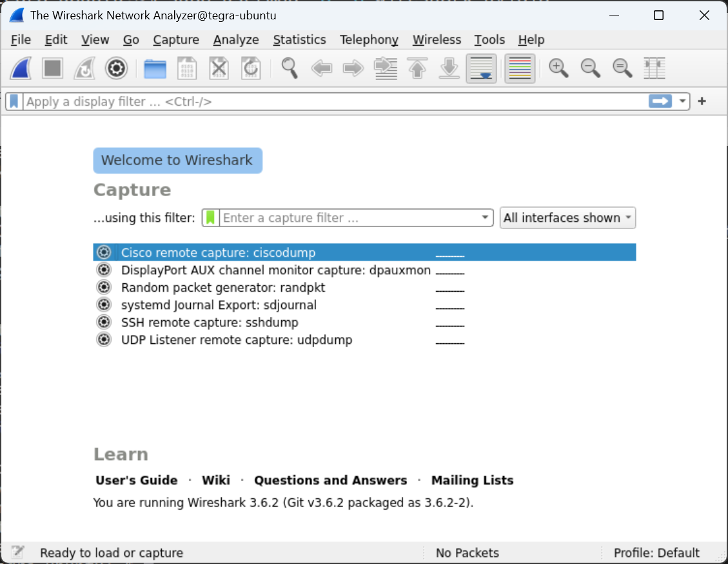Click the Stop capture square icon

pos(52,68)
